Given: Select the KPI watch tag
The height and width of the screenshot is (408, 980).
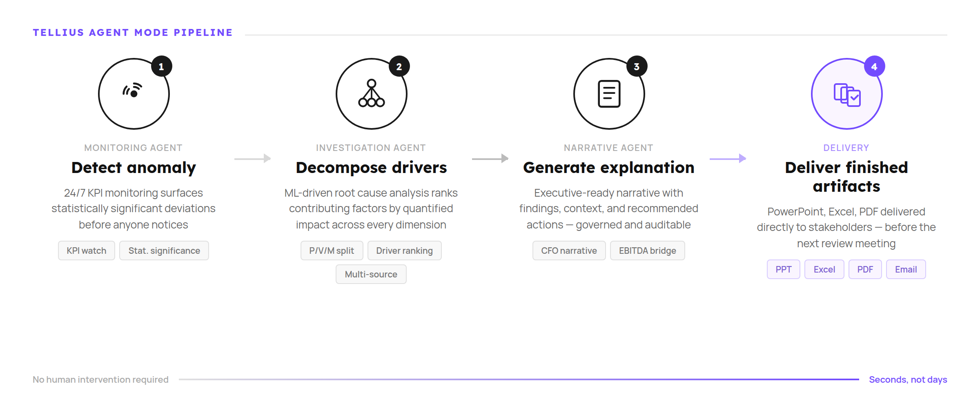Looking at the screenshot, I should (x=87, y=251).
